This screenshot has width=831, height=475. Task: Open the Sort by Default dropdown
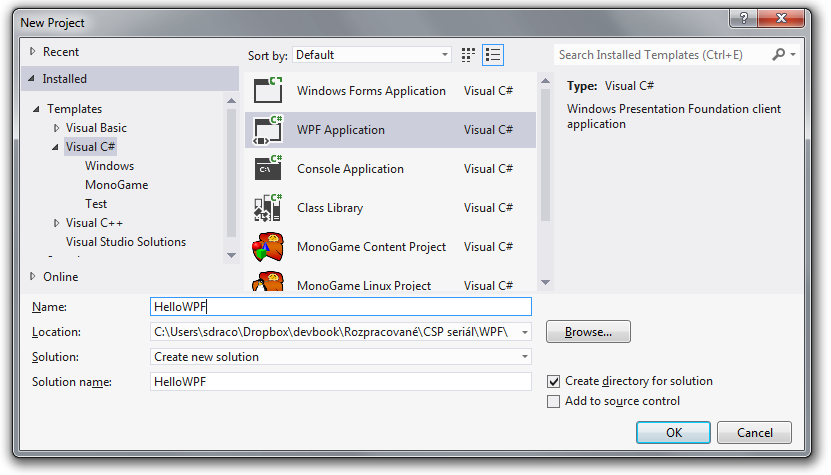[372, 55]
